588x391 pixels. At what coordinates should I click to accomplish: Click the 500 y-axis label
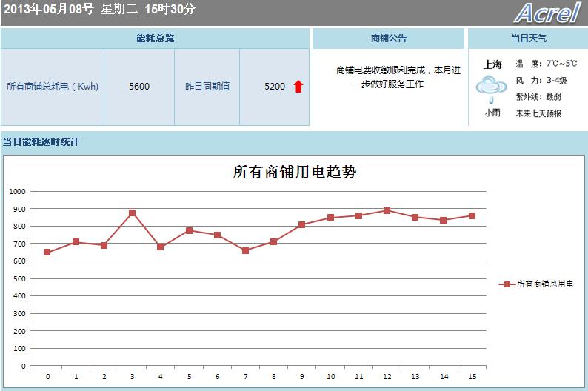click(x=19, y=279)
